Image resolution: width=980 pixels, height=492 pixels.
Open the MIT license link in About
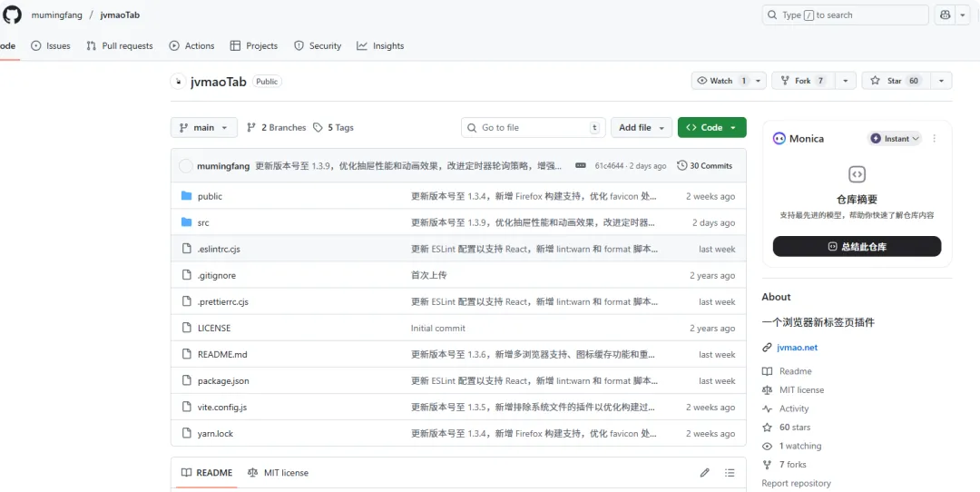pos(801,390)
